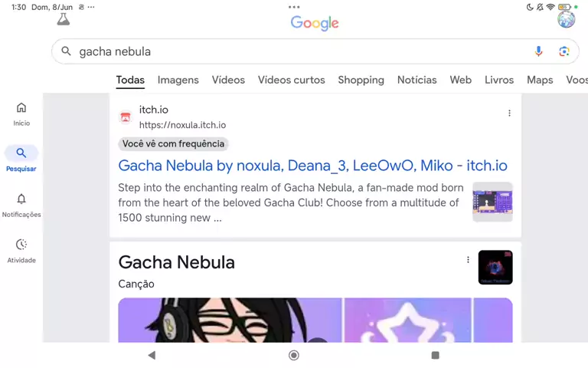
Task: Switch to the Imagens tab
Action: [178, 80]
